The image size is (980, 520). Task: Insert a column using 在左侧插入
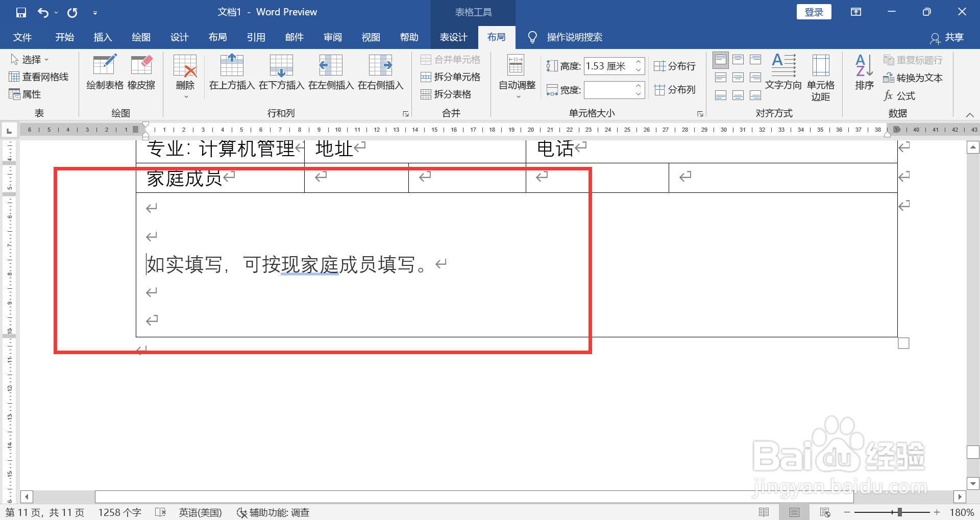point(330,73)
